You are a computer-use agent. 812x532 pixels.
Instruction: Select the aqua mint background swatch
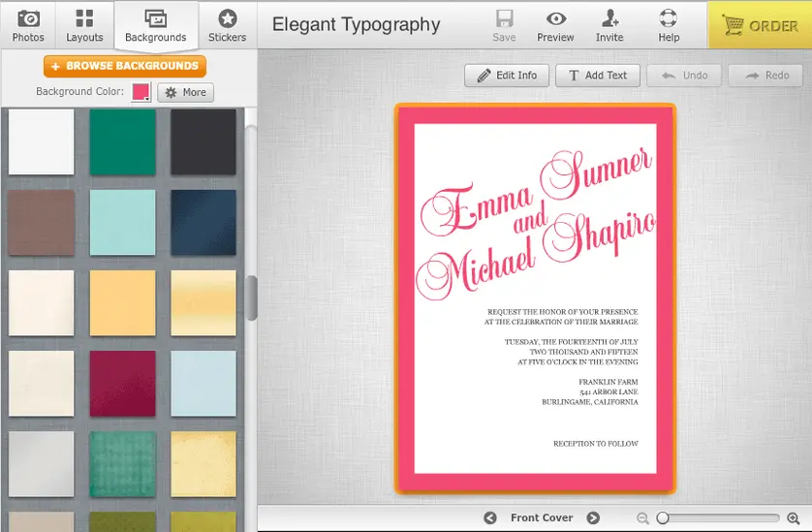tap(123, 222)
